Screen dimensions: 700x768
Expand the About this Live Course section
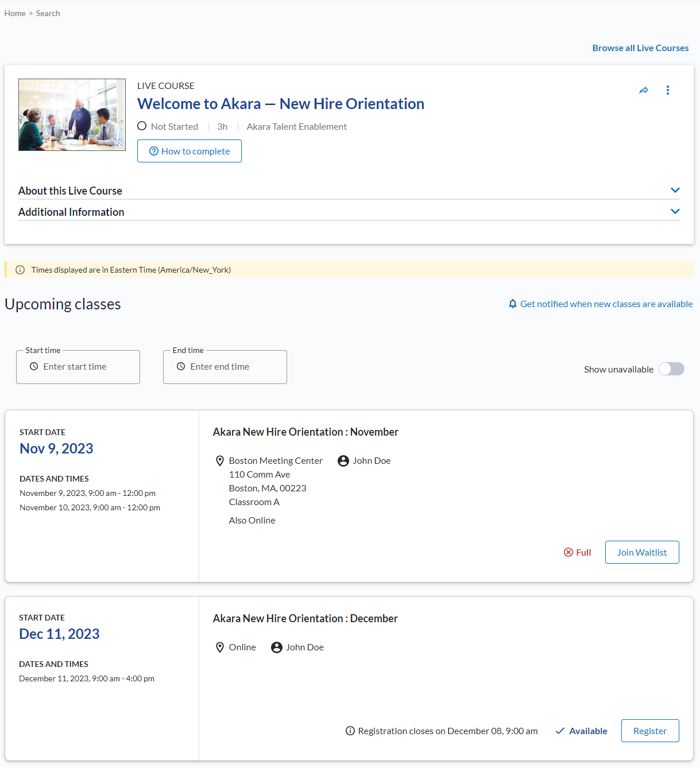(x=675, y=190)
